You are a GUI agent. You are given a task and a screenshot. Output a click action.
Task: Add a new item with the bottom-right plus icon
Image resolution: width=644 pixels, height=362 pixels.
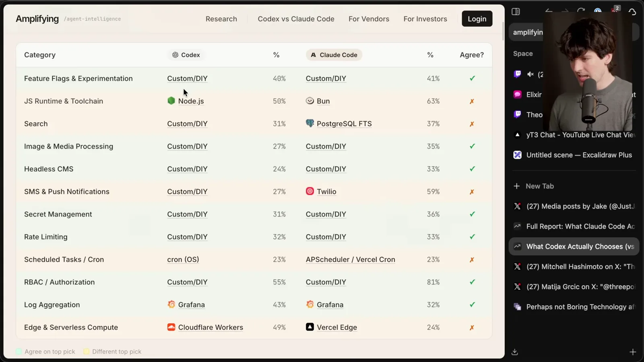pos(633,352)
